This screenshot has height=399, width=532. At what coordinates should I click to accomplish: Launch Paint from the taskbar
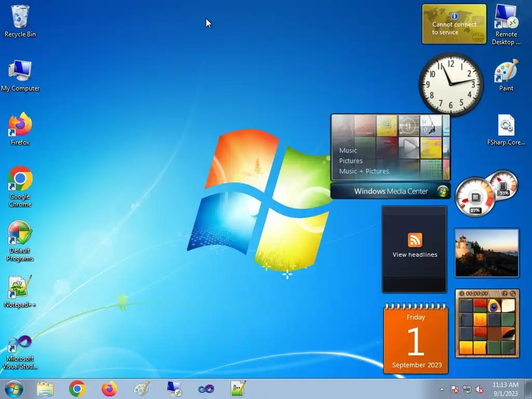(141, 389)
